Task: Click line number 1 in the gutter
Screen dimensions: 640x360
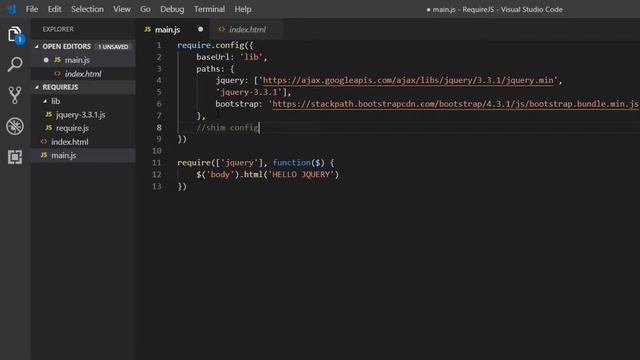Action: click(159, 45)
